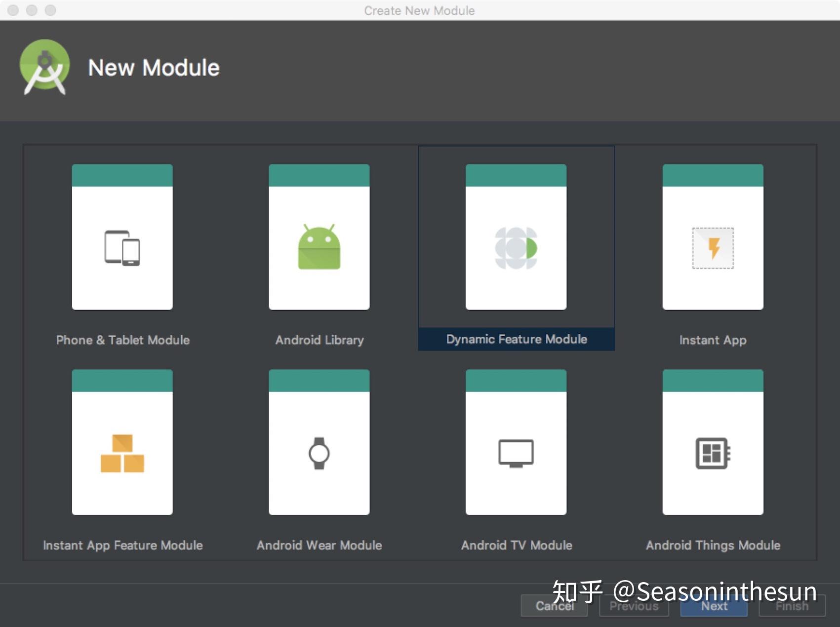The image size is (840, 627).
Task: Select the Android Library card
Action: click(x=319, y=237)
